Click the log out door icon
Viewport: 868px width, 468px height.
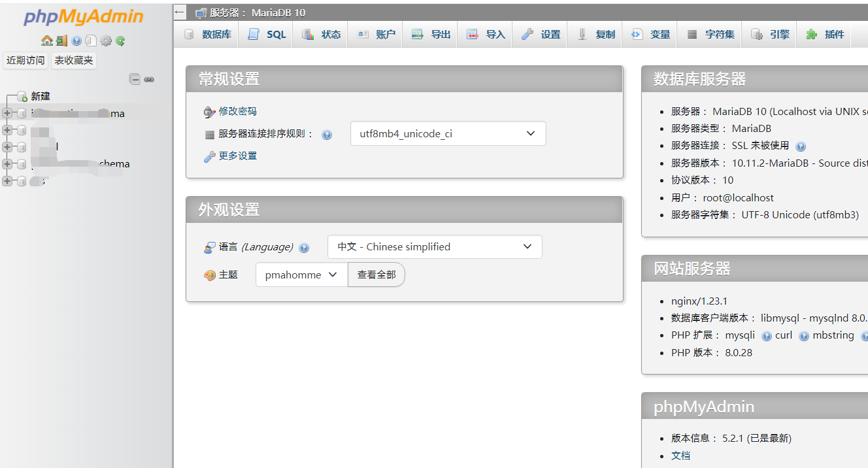(62, 41)
